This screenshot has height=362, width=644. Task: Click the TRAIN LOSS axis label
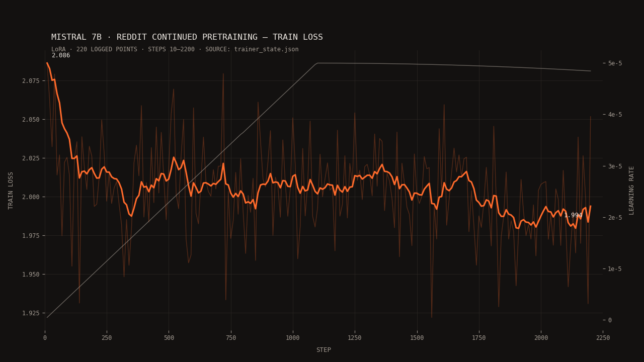point(11,191)
